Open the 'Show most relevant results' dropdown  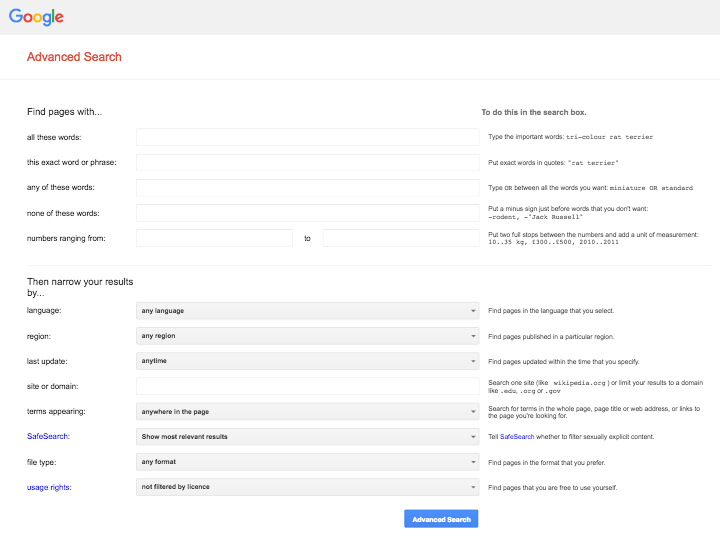(307, 437)
